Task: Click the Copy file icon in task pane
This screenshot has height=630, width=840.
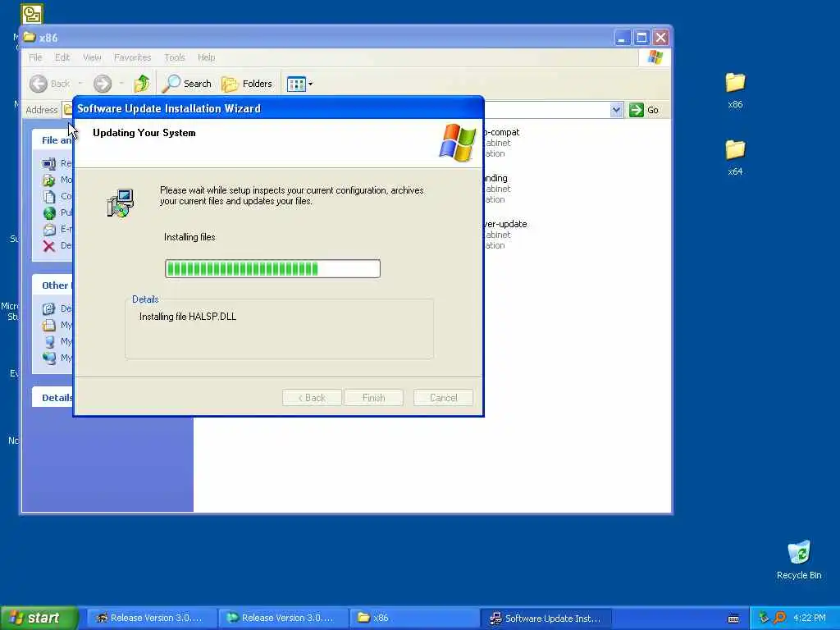Action: tap(48, 197)
